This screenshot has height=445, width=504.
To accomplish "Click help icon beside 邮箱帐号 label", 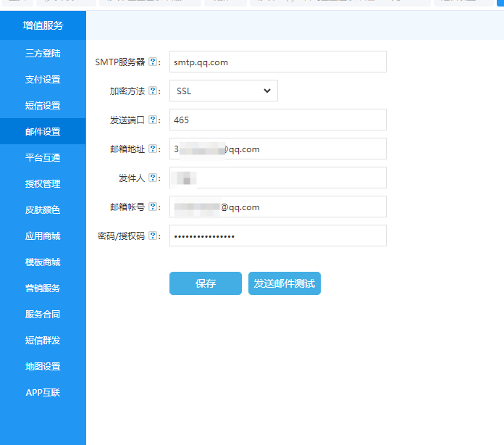I will pyautogui.click(x=153, y=207).
